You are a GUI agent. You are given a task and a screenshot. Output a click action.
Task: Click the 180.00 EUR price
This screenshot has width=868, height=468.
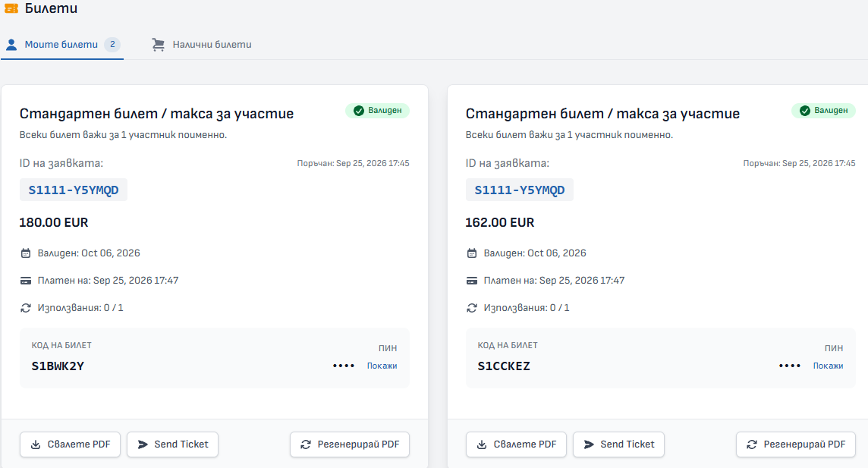point(54,222)
